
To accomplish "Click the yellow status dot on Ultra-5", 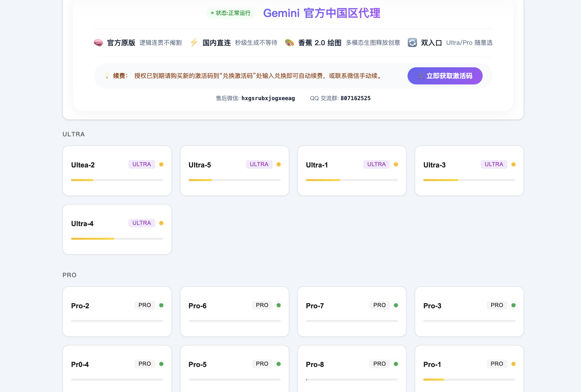I will point(279,164).
